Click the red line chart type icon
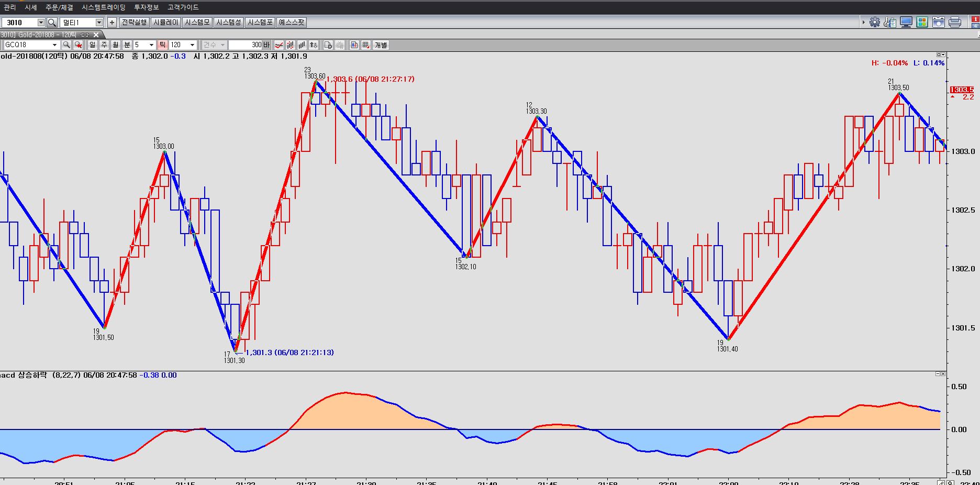This screenshot has width=980, height=485. pos(280,45)
